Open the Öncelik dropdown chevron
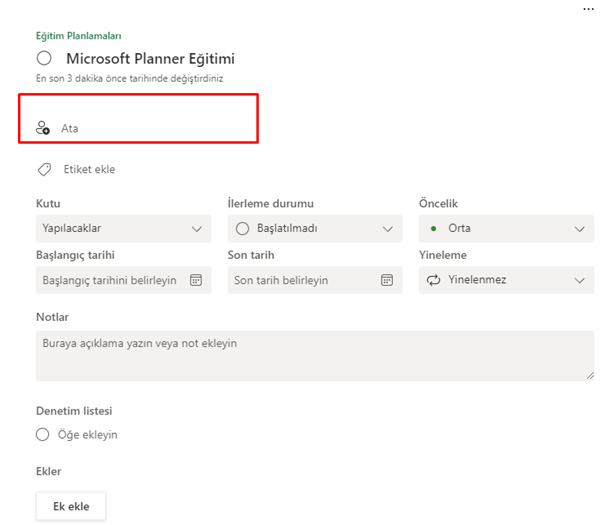Image resolution: width=605 pixels, height=525 pixels. pos(580,229)
